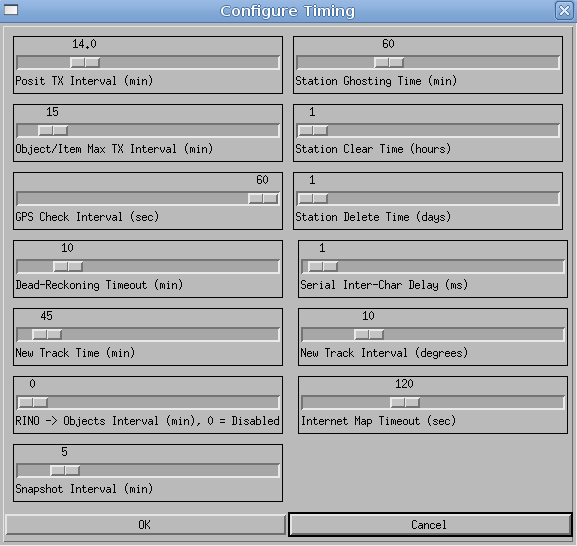
Task: Click Posit TX Interval trough right of handle
Action: click(x=189, y=63)
